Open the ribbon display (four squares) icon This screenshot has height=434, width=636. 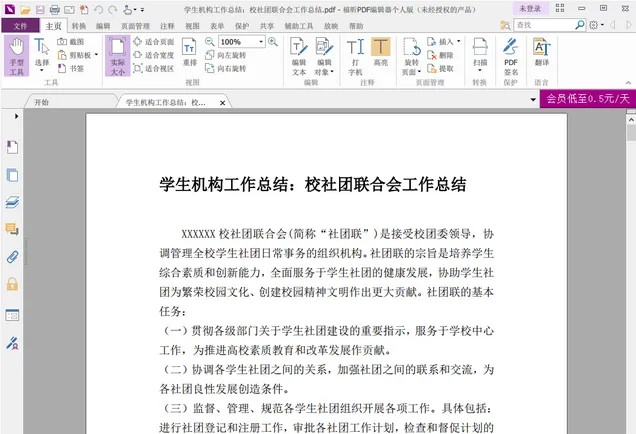(x=560, y=8)
